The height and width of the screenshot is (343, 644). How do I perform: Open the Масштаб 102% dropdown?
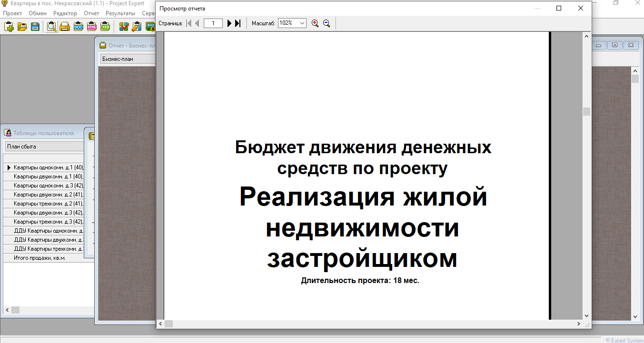point(302,23)
